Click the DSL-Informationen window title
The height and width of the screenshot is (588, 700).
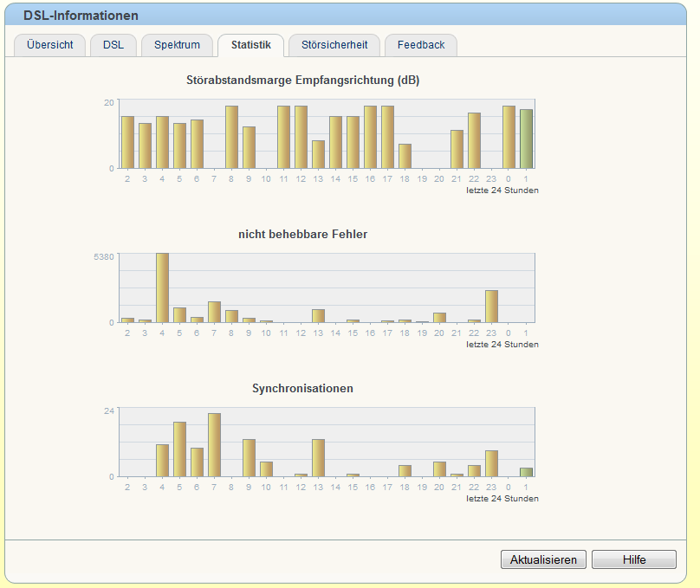click(x=81, y=16)
